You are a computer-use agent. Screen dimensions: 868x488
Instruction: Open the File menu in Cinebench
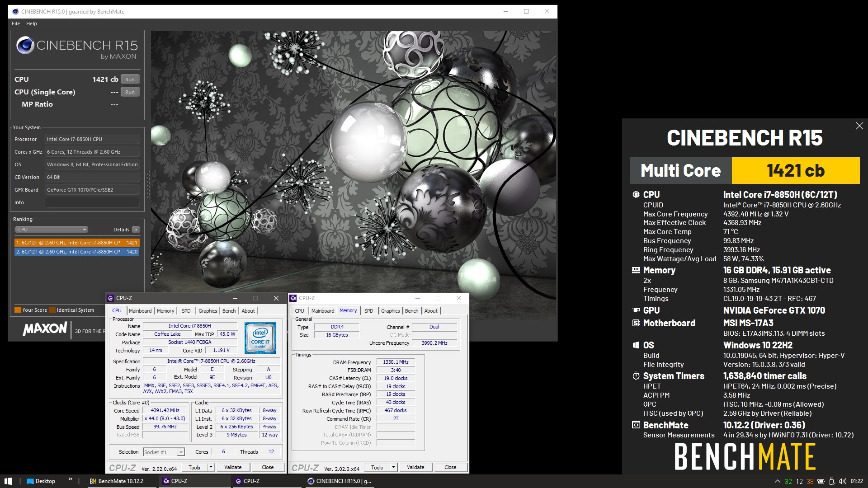(16, 23)
